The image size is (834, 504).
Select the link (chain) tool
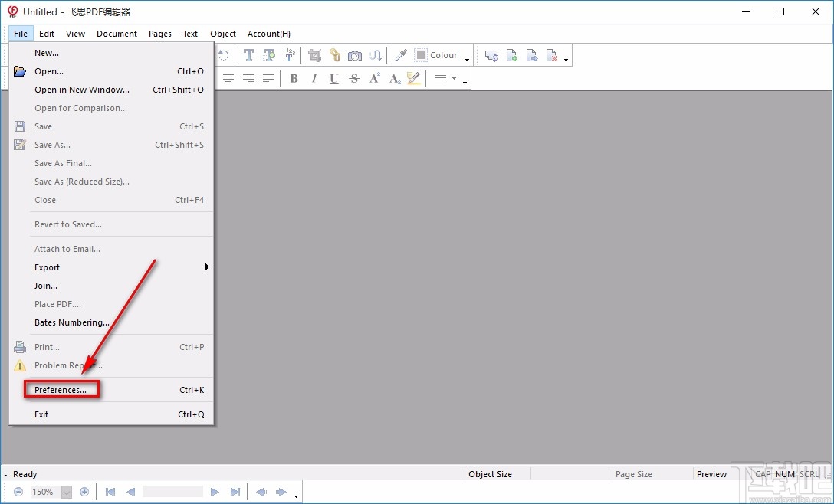tap(335, 55)
